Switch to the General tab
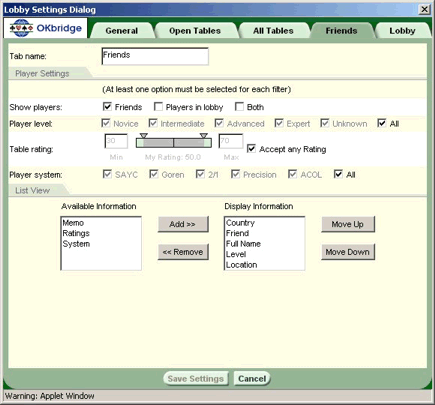This screenshot has height=405, width=435. coord(122,31)
